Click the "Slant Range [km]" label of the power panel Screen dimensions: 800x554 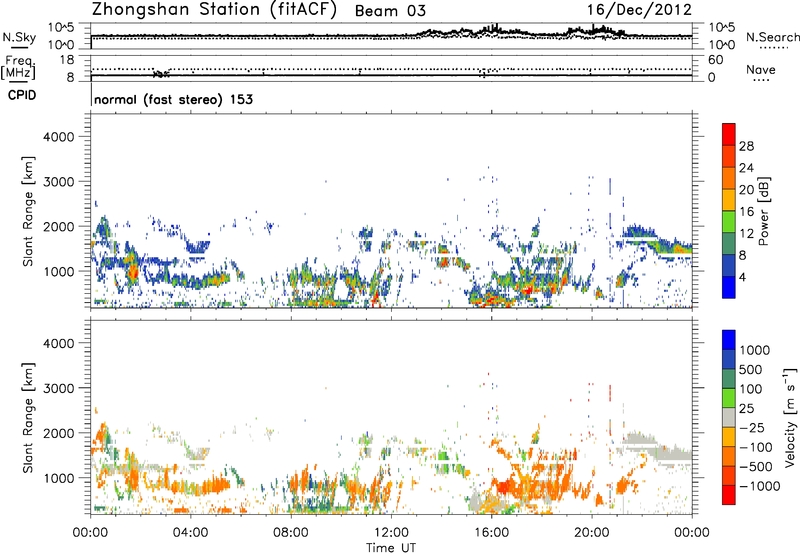tap(28, 211)
